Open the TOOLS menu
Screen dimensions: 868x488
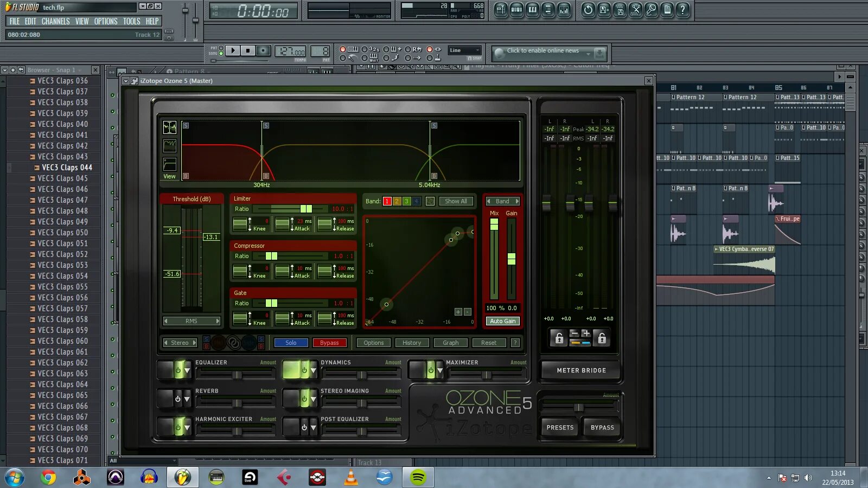pyautogui.click(x=131, y=21)
